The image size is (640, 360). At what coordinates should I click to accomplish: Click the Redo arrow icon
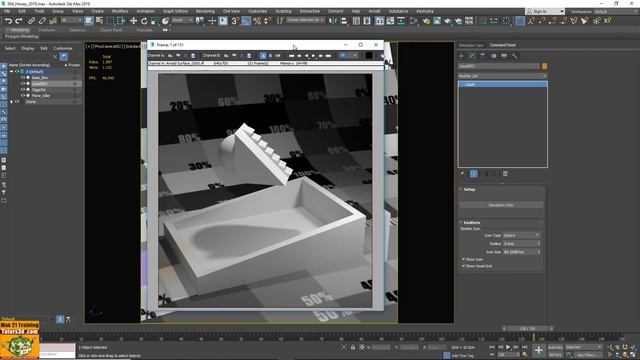pyautogui.click(x=19, y=20)
